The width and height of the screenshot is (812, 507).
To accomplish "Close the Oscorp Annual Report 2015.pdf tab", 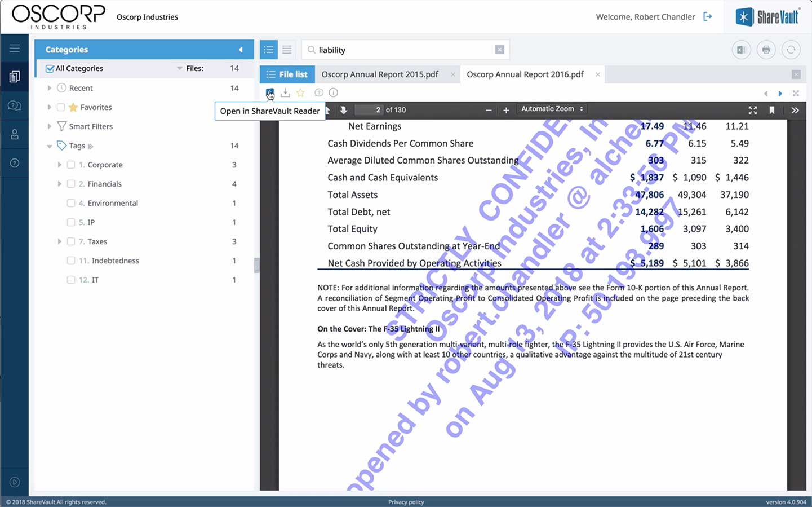I will pos(452,74).
